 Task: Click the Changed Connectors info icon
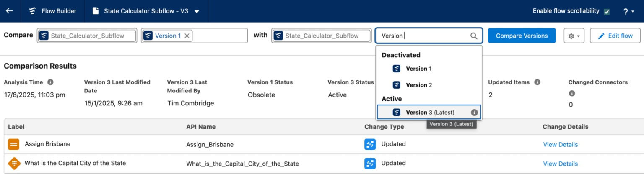[572, 94]
